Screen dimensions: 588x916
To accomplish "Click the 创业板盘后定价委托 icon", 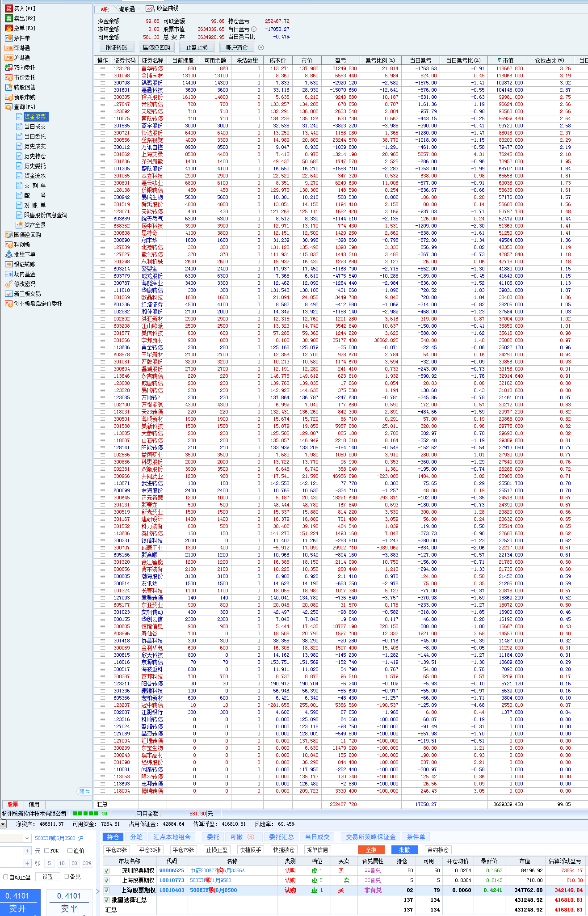I will click(9, 304).
